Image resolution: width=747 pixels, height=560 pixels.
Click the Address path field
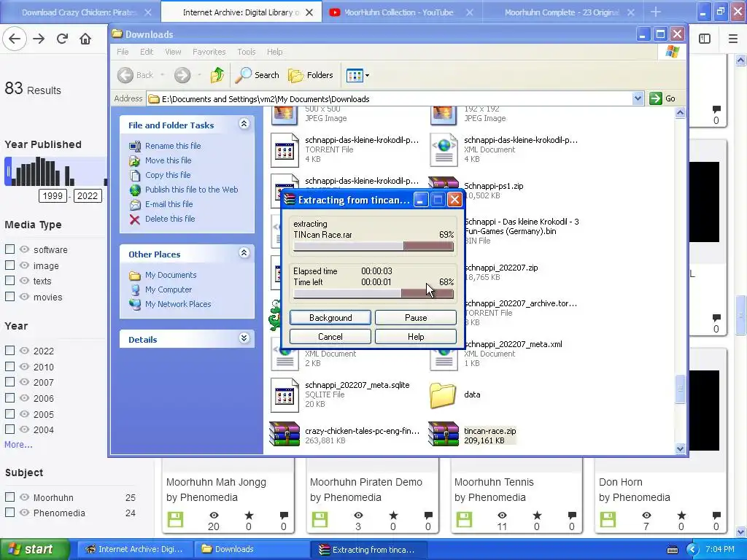coord(390,99)
